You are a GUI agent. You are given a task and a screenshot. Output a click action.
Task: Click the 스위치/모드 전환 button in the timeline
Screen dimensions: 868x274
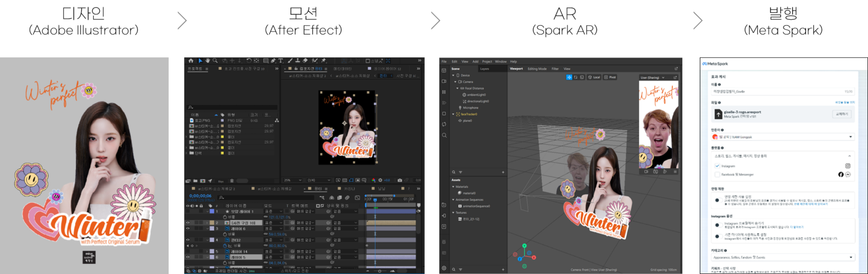coord(295,271)
